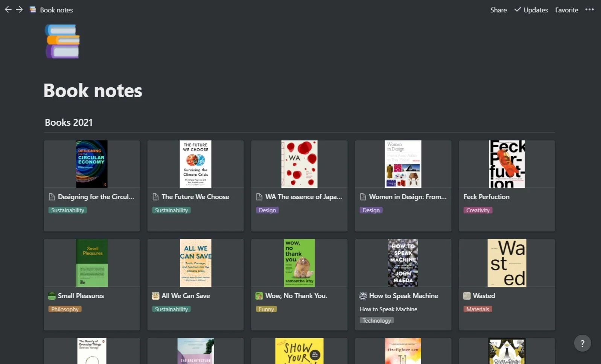Click the Book notes breadcrumb
601x364 pixels.
(56, 10)
